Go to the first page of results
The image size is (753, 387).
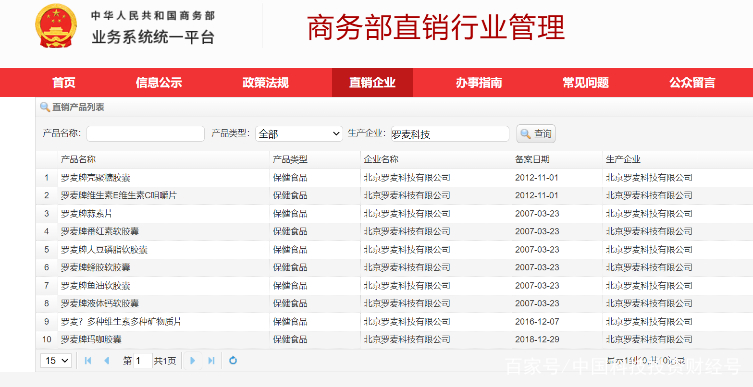click(88, 361)
